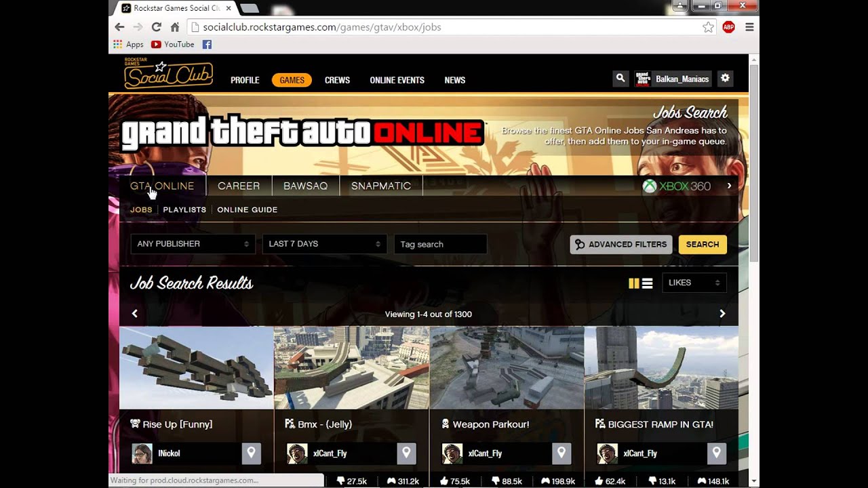Open the Weapon Parkour! job thumbnail
The height and width of the screenshot is (488, 868).
pos(507,368)
